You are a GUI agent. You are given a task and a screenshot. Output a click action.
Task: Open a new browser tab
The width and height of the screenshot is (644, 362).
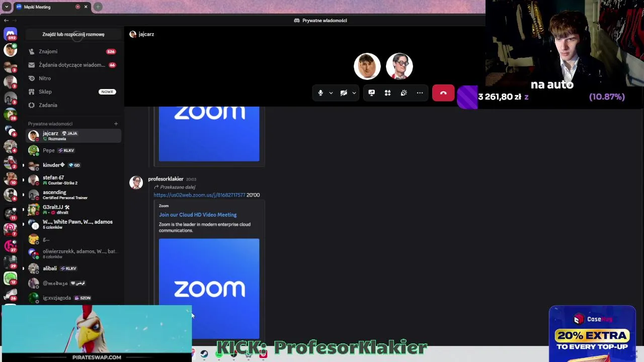coord(98,7)
